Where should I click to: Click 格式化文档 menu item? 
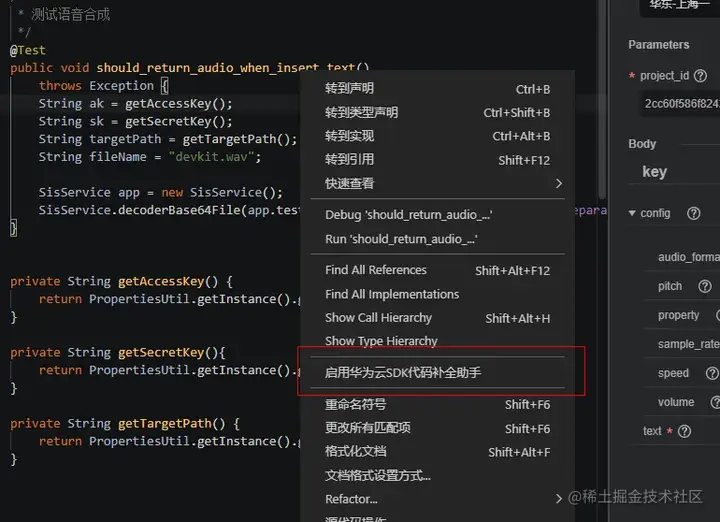click(437, 452)
